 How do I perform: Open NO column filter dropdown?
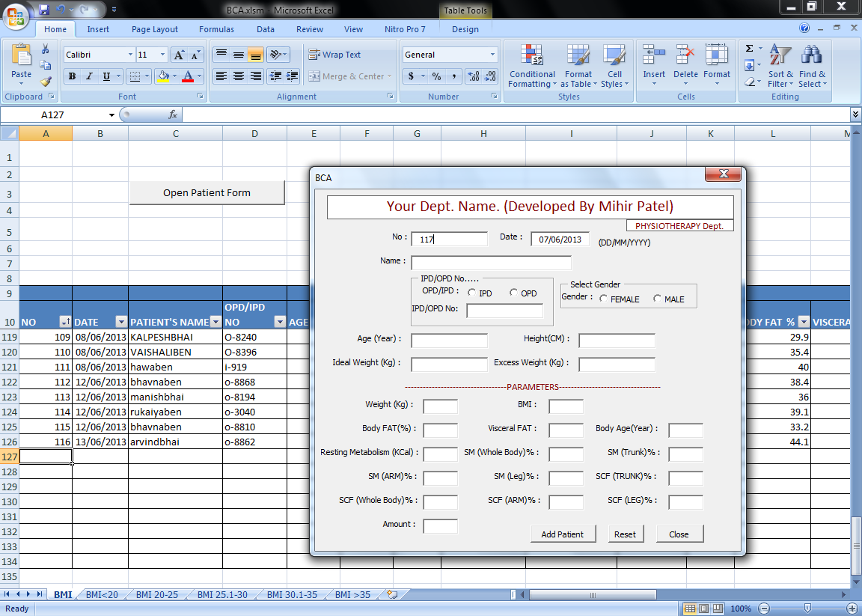(x=65, y=322)
